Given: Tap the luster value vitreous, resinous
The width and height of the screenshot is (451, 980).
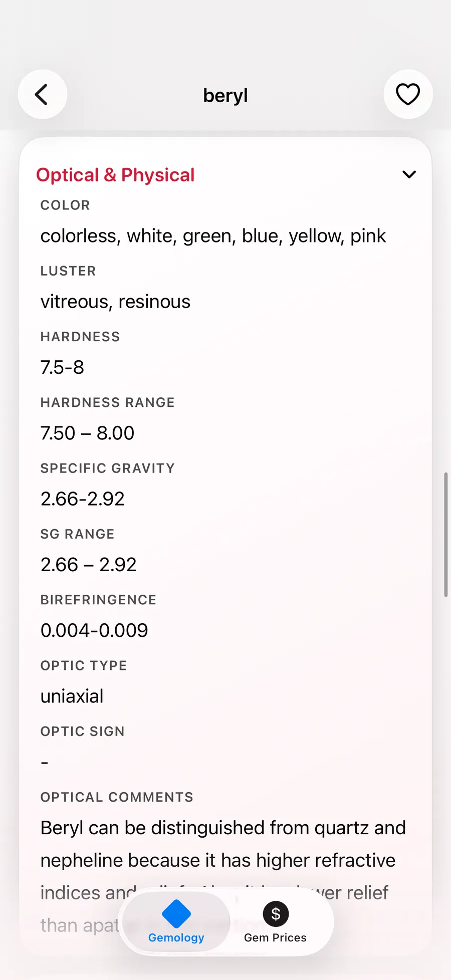Looking at the screenshot, I should [115, 302].
